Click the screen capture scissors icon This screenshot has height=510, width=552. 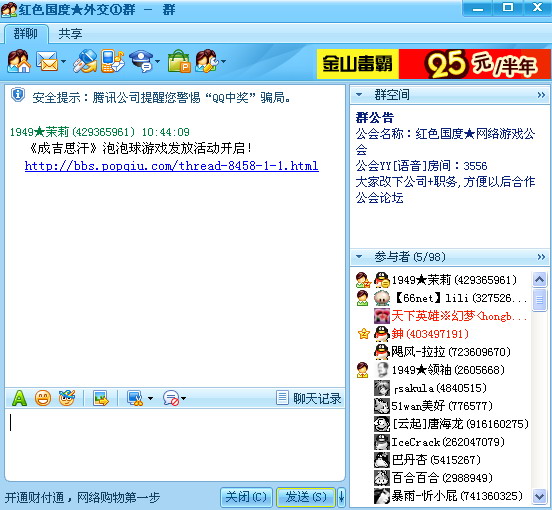coord(135,398)
